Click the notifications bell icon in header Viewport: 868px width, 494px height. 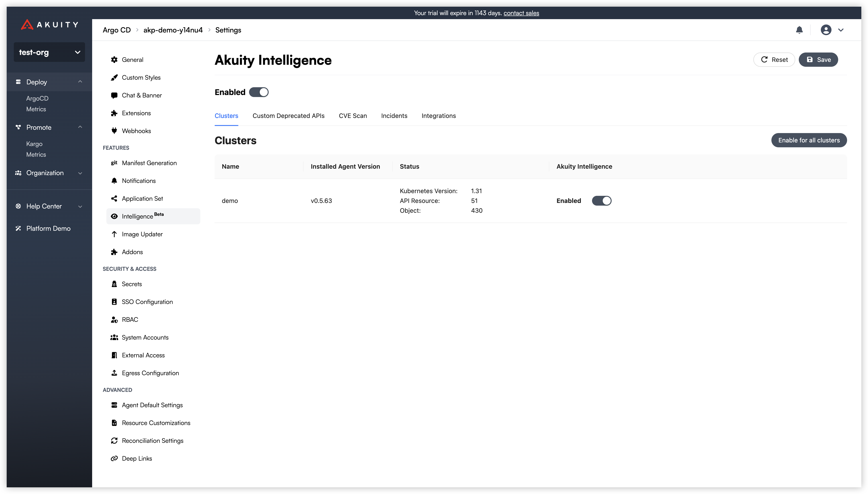pos(799,30)
